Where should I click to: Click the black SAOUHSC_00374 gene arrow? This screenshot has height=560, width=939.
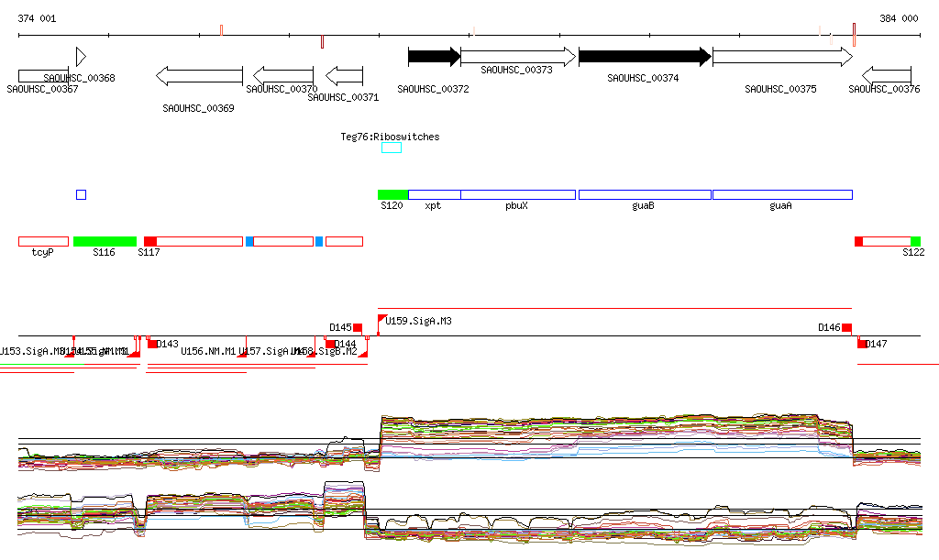pyautogui.click(x=644, y=57)
